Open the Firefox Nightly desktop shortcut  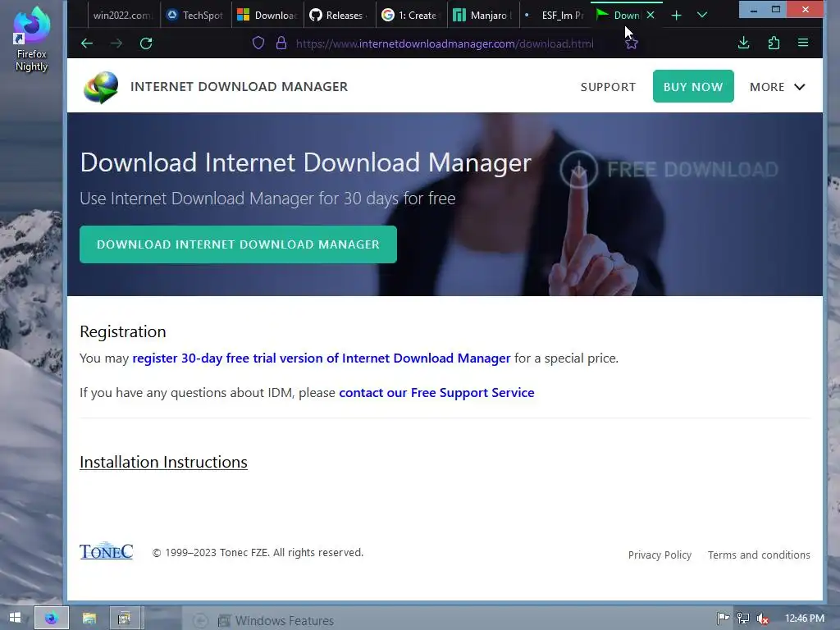pos(32,39)
